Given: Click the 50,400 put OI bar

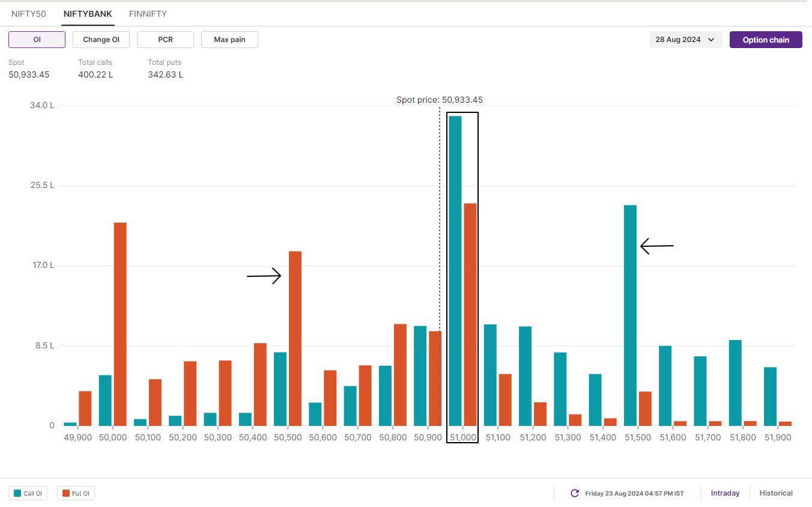Looking at the screenshot, I should coord(260,384).
